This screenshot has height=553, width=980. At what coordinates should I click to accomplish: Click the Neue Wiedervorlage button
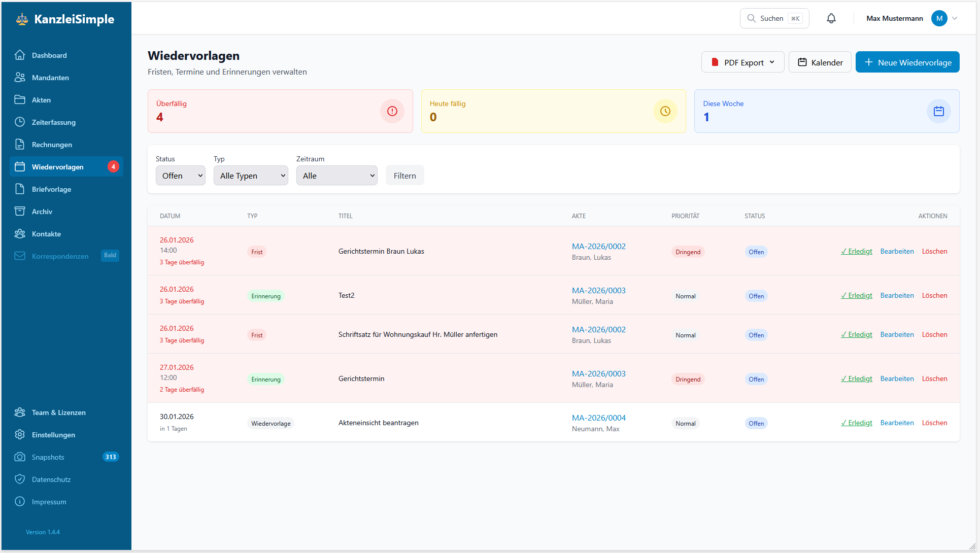click(907, 62)
